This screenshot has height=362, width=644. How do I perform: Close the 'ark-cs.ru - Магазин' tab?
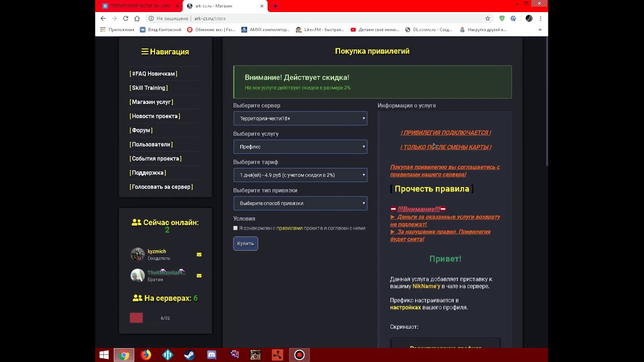point(262,6)
